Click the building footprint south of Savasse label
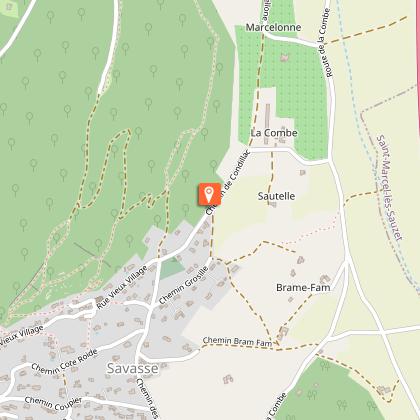This screenshot has height=420, width=420. pos(228,379)
